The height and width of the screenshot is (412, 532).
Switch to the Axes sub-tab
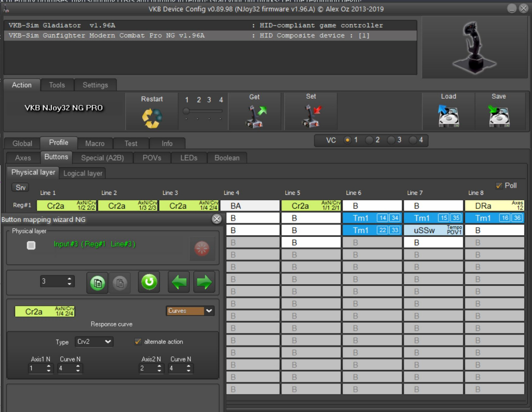23,158
